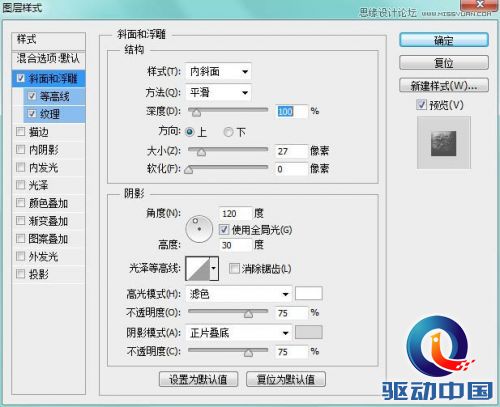This screenshot has height=407, width=500.
Task: Enable the 投影 checkbox
Action: [x=21, y=274]
